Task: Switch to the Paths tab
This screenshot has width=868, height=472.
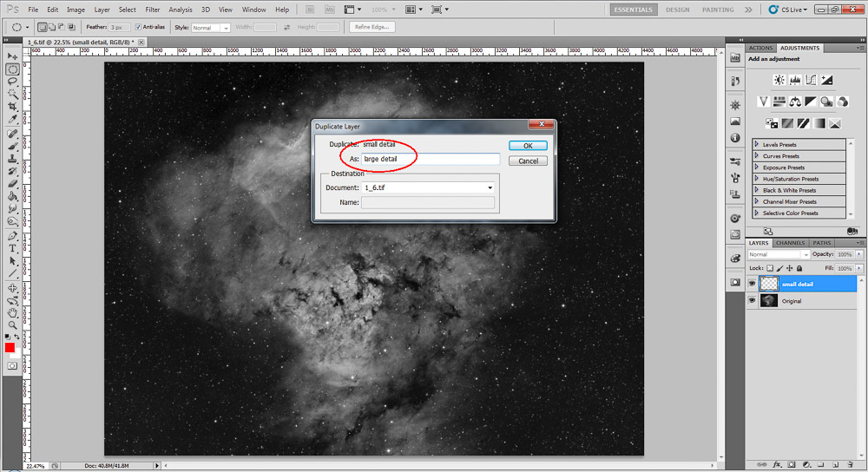Action: (x=821, y=243)
